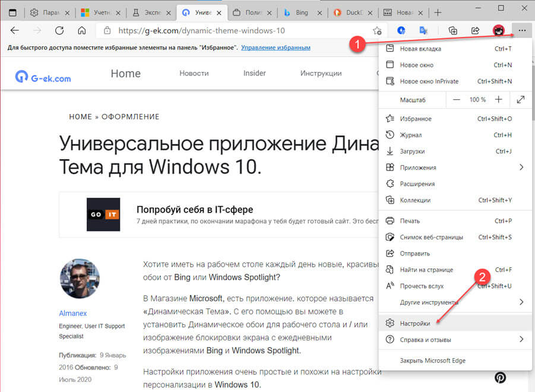
Task: Switch to the Полит tab
Action: click(x=252, y=13)
